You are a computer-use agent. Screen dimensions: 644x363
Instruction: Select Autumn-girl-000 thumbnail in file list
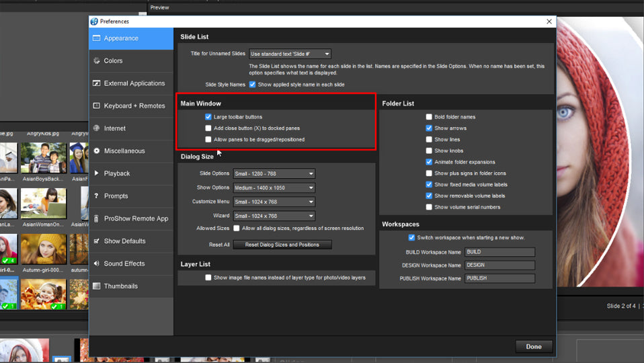pos(44,249)
